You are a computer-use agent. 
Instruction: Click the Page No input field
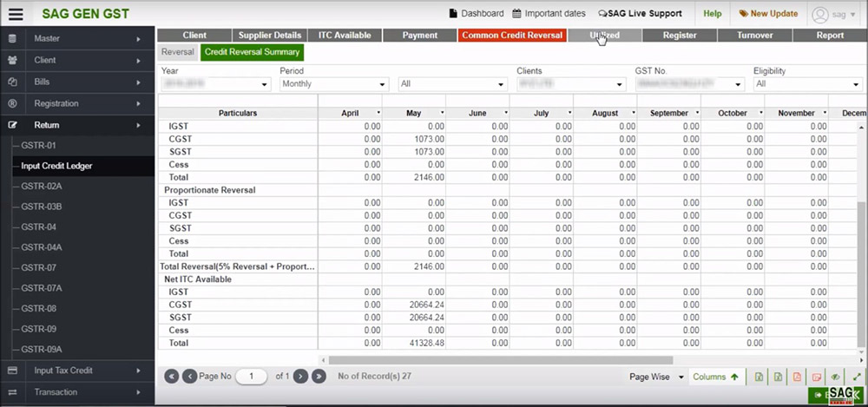pyautogui.click(x=252, y=377)
